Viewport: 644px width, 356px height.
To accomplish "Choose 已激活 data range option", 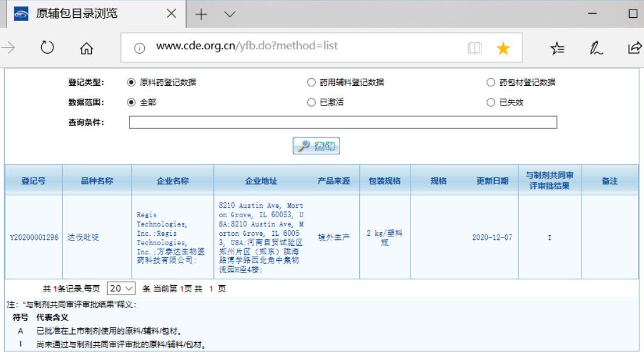I will 311,102.
